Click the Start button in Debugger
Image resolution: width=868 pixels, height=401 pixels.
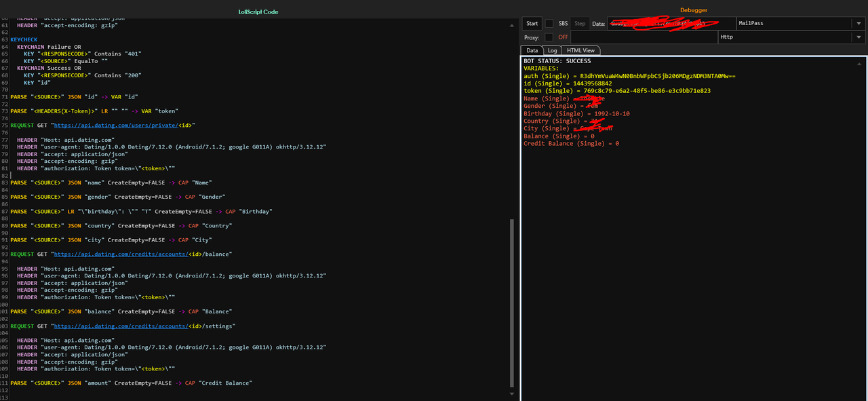[x=532, y=23]
